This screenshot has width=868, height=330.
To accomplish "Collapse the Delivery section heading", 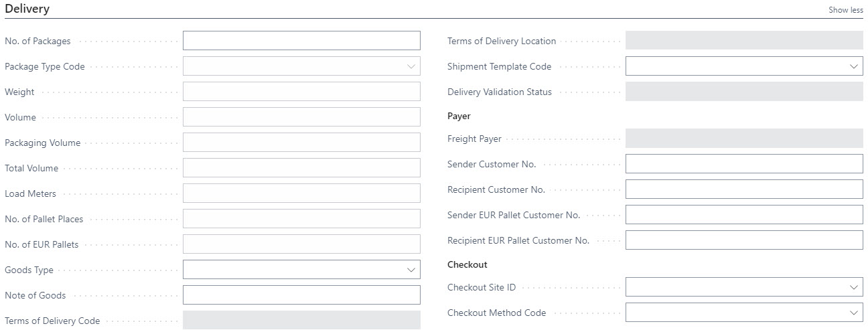I will [x=27, y=9].
